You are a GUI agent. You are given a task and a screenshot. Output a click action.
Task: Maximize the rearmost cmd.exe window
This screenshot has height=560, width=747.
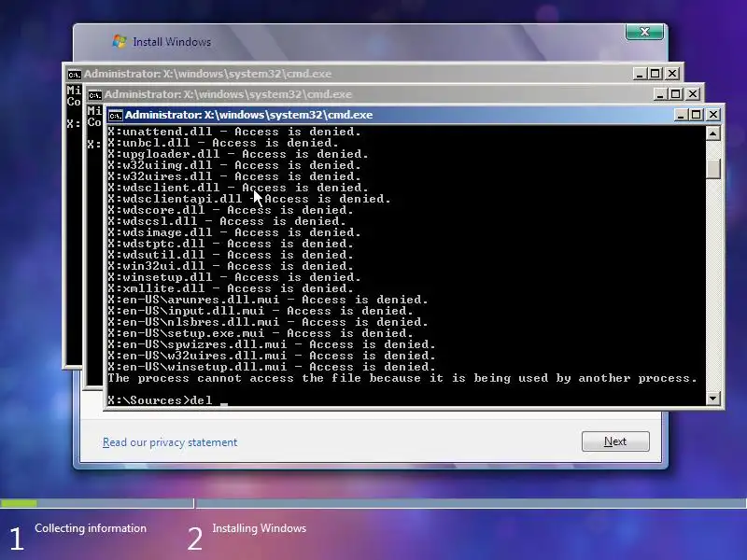click(655, 74)
